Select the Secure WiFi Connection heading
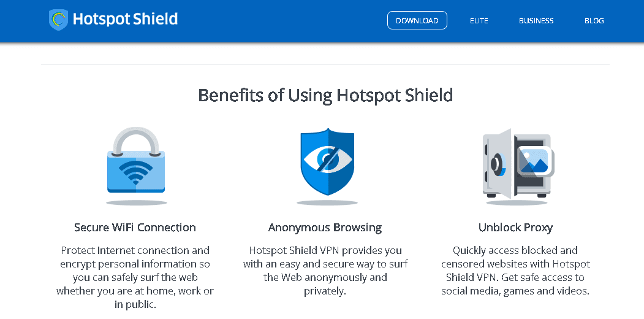The height and width of the screenshot is (319, 644). [x=135, y=228]
